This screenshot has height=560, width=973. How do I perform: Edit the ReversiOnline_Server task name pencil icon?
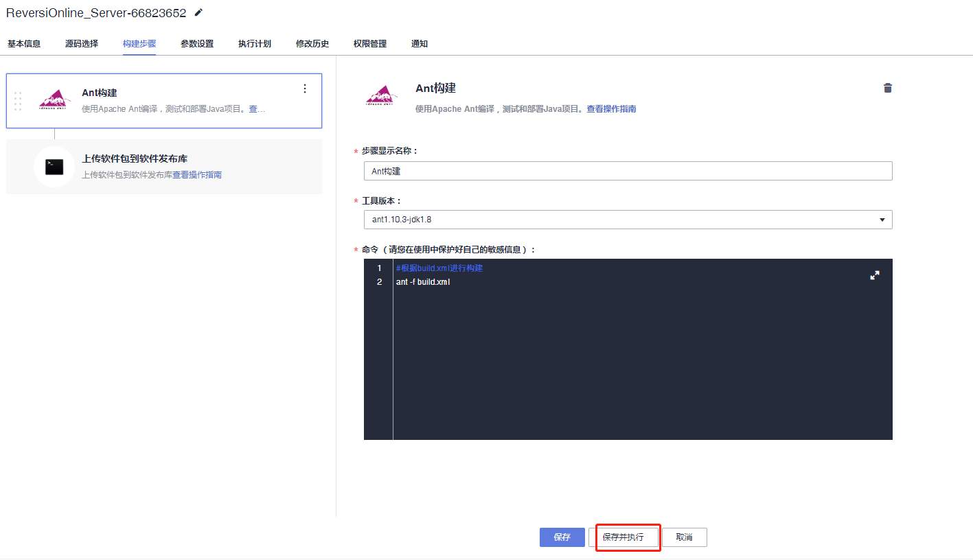pyautogui.click(x=199, y=12)
